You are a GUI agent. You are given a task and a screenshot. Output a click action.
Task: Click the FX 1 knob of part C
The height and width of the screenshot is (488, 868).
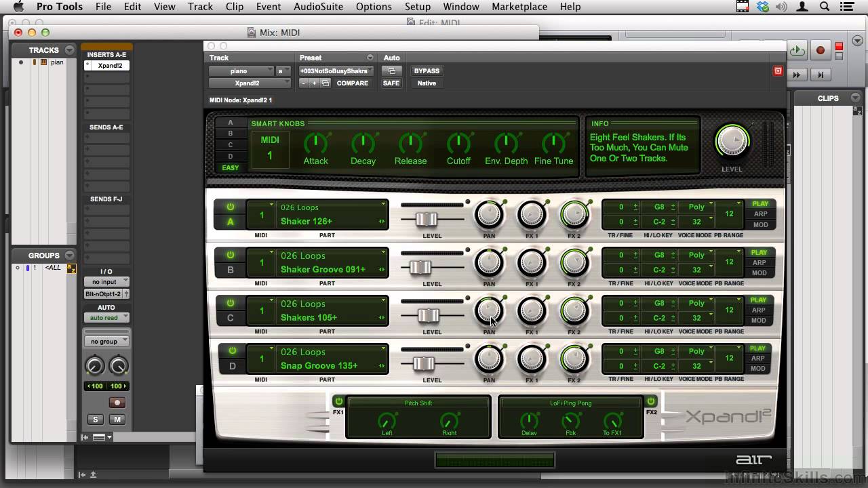pos(532,311)
